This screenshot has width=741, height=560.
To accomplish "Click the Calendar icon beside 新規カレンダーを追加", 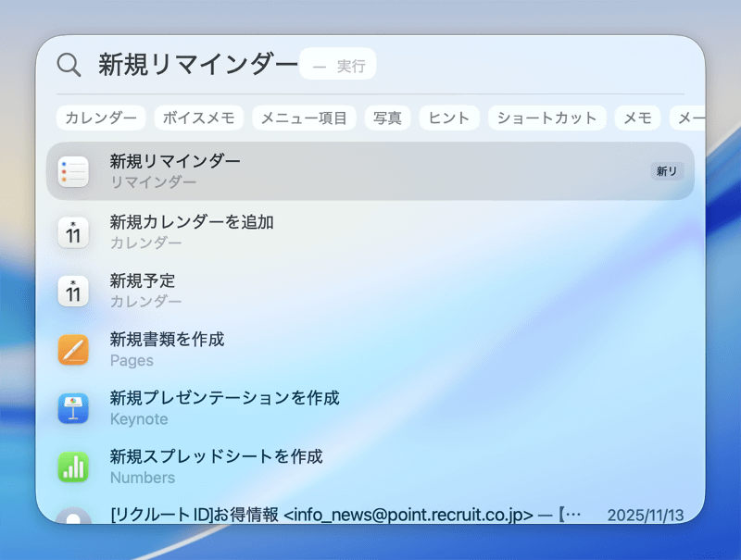I will pyautogui.click(x=73, y=232).
